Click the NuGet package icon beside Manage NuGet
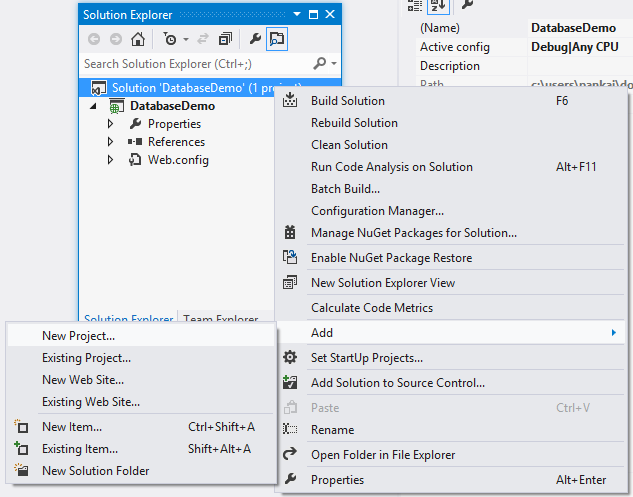 (290, 233)
